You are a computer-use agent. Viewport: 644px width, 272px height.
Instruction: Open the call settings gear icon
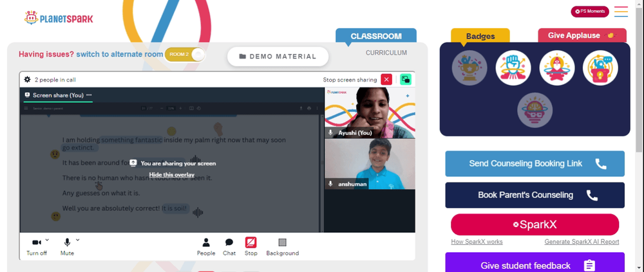coord(28,80)
